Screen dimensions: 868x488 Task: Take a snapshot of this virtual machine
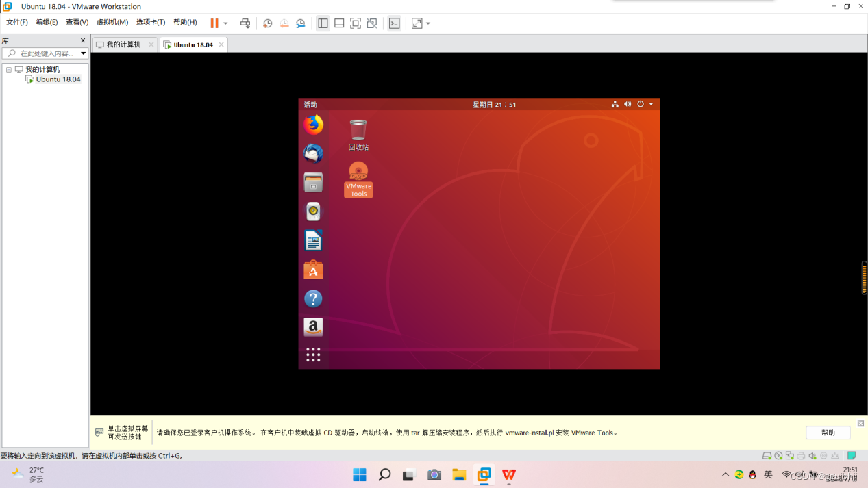point(268,23)
